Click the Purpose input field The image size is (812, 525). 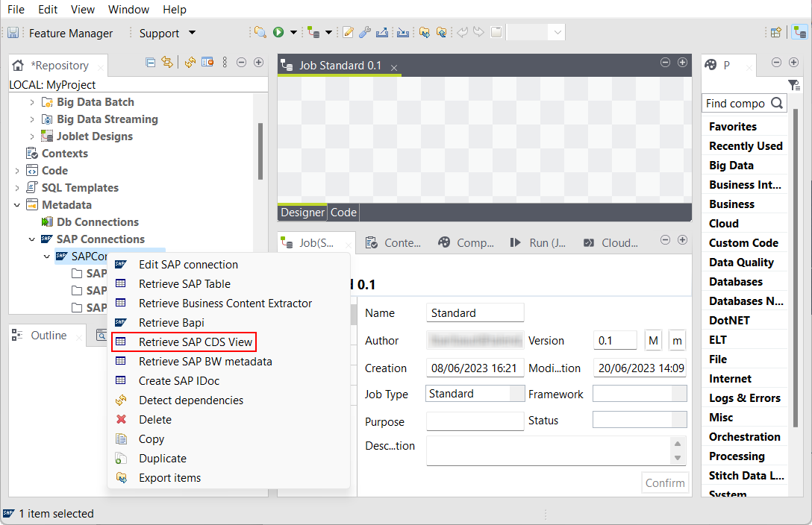(x=475, y=421)
